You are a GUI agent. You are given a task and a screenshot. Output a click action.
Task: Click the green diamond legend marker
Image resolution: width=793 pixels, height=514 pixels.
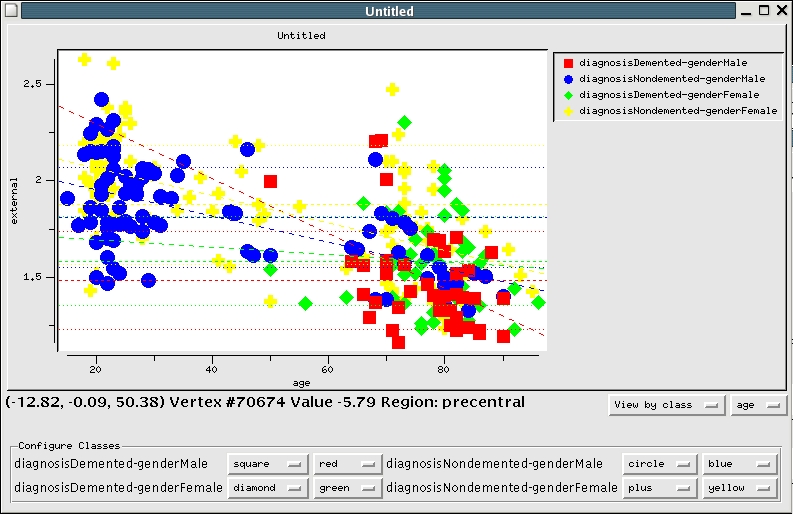point(568,95)
